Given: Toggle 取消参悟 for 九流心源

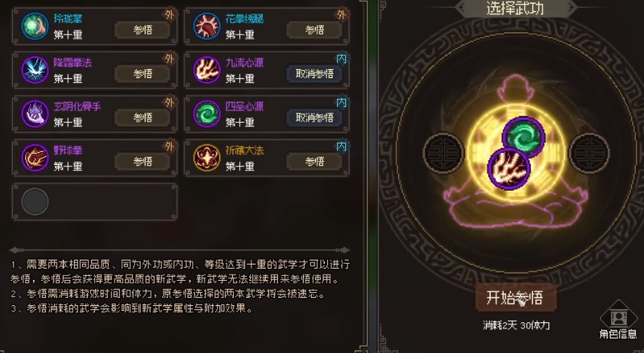Looking at the screenshot, I should coord(314,74).
